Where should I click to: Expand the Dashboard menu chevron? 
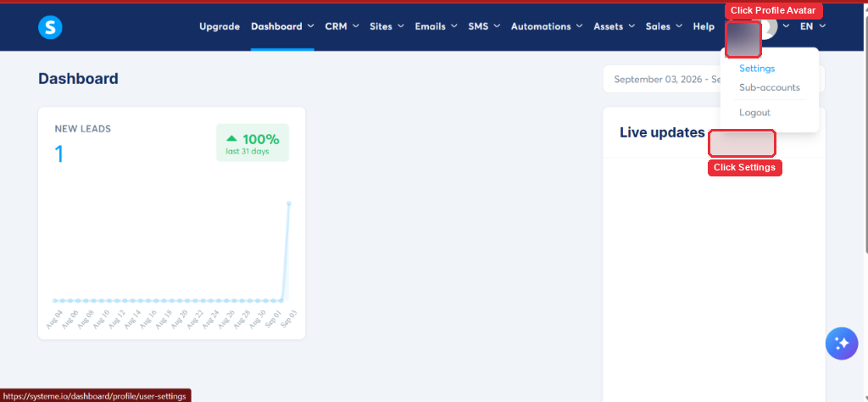[310, 26]
